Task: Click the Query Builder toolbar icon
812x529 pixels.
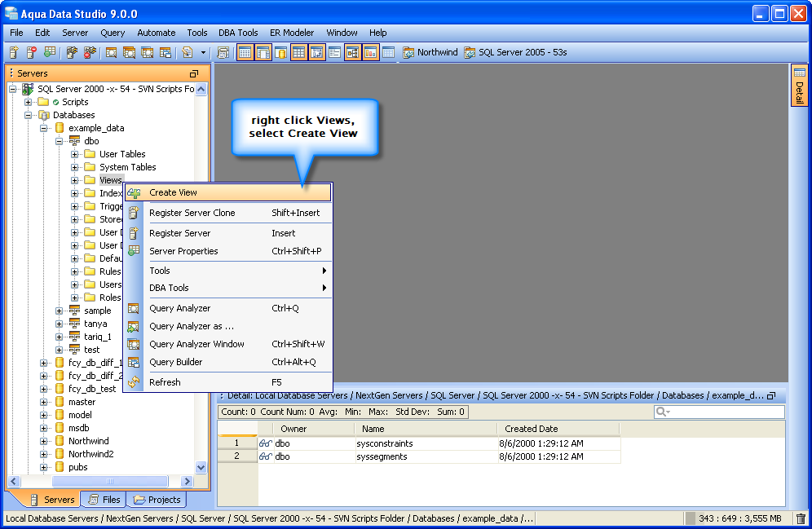Action: point(165,52)
